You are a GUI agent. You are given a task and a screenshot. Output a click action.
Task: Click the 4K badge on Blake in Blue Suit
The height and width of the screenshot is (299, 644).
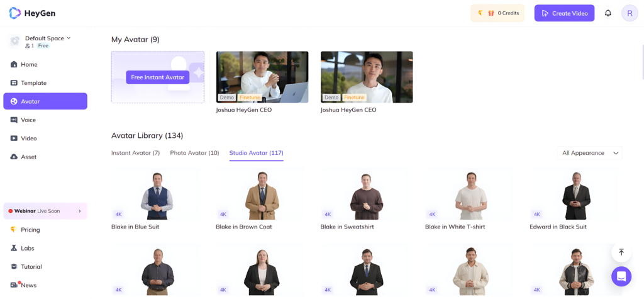119,214
